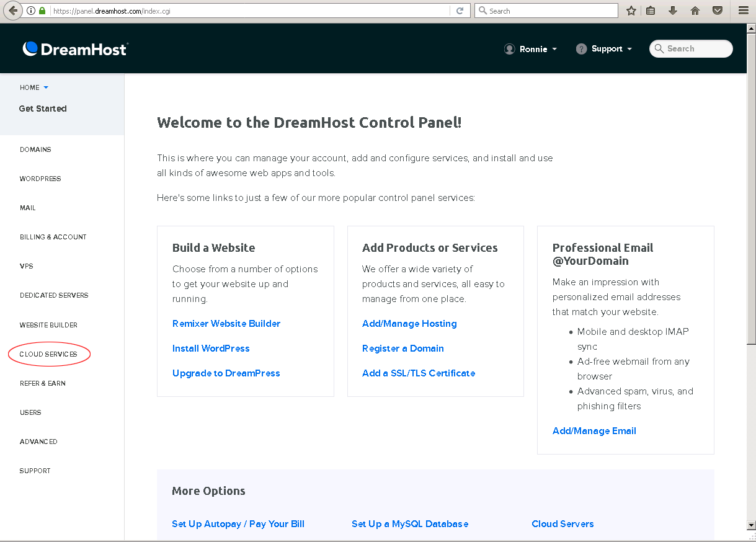
Task: Click the scrollbar up arrow
Action: click(751, 29)
